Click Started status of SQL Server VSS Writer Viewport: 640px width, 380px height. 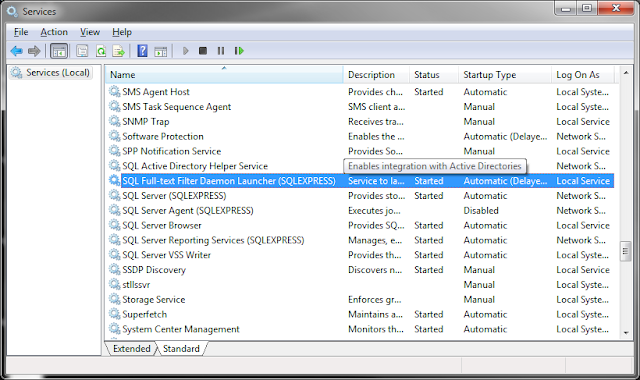click(x=429, y=255)
